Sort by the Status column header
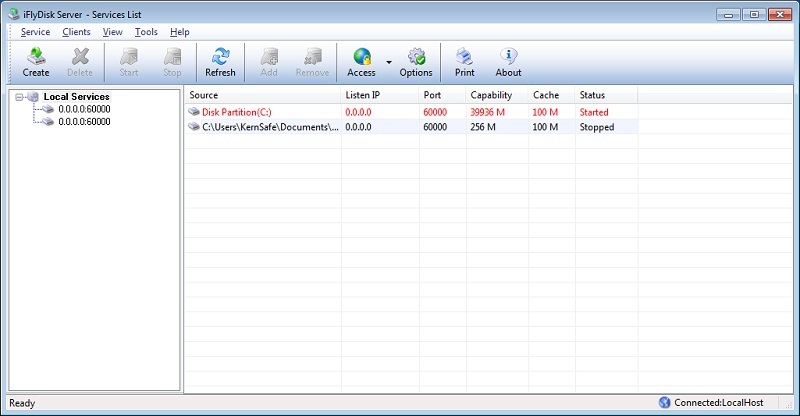800x416 pixels. (606, 95)
